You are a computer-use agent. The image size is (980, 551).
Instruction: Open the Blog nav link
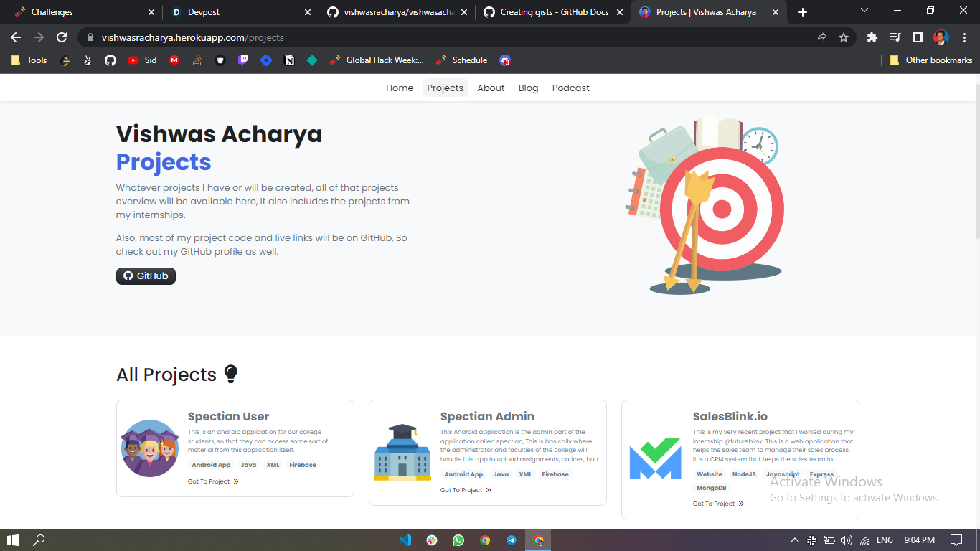click(x=528, y=88)
